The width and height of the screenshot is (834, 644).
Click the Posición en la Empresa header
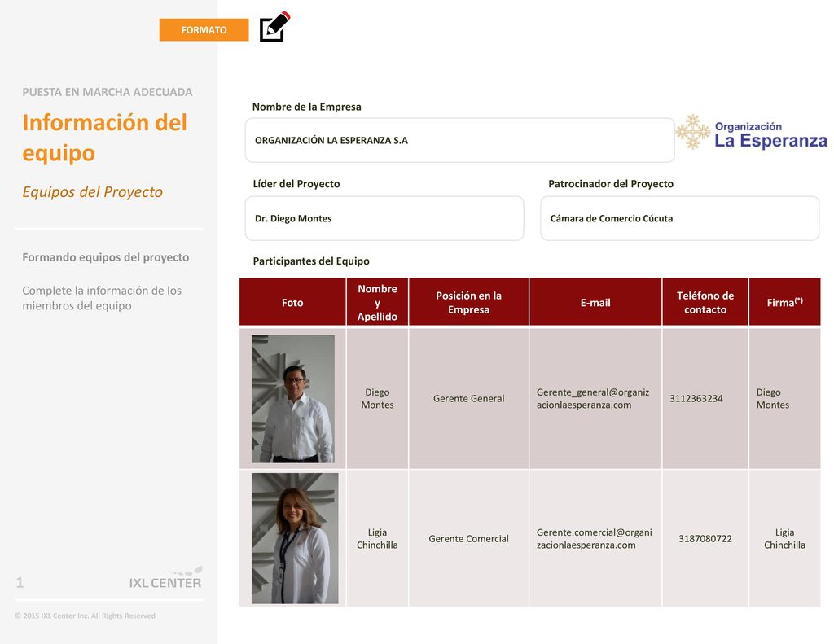468,302
